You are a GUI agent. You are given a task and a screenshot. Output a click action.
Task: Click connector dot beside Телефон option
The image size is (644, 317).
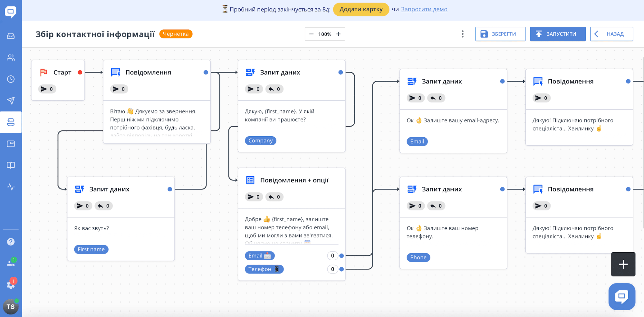point(341,269)
